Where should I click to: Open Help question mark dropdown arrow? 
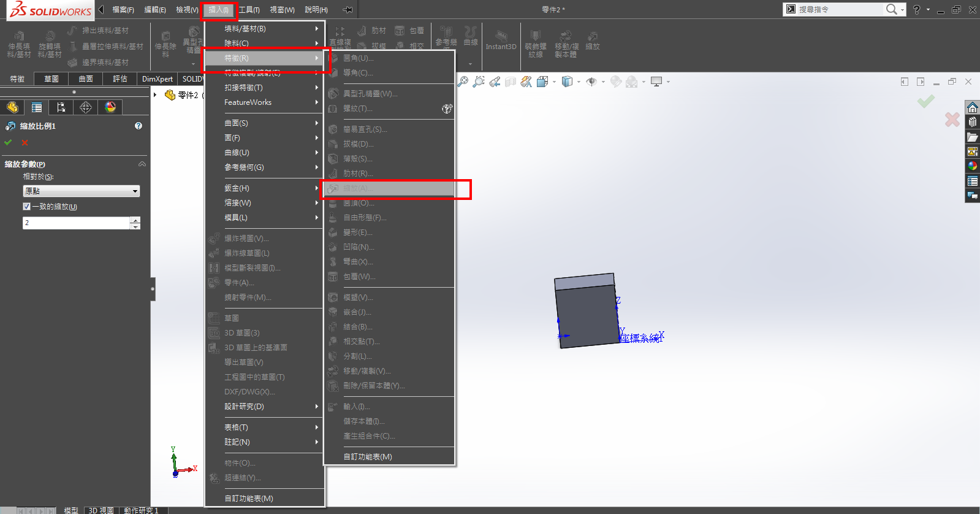(928, 10)
